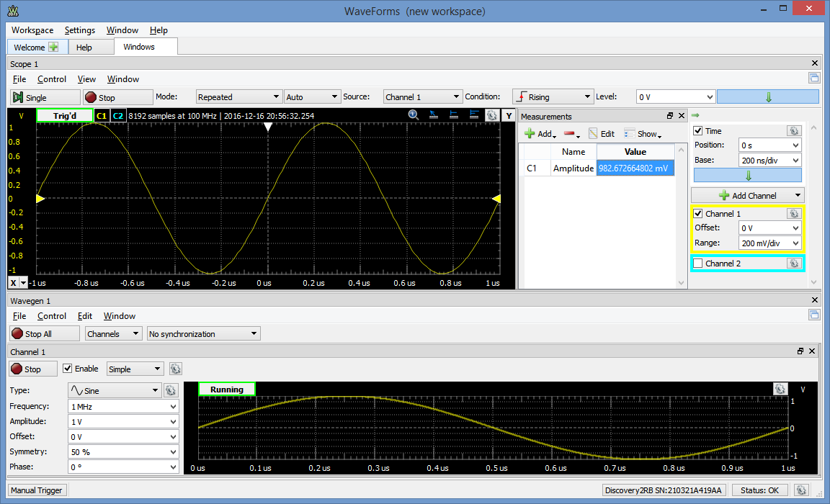The height and width of the screenshot is (504, 830).
Task: Open the Workspace menu
Action: (32, 30)
